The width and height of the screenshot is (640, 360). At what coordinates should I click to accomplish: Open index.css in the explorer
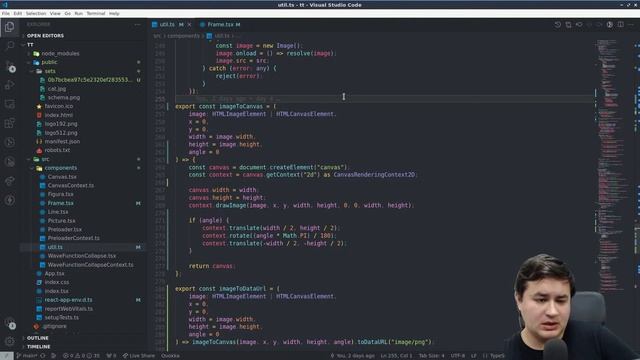[82, 282]
